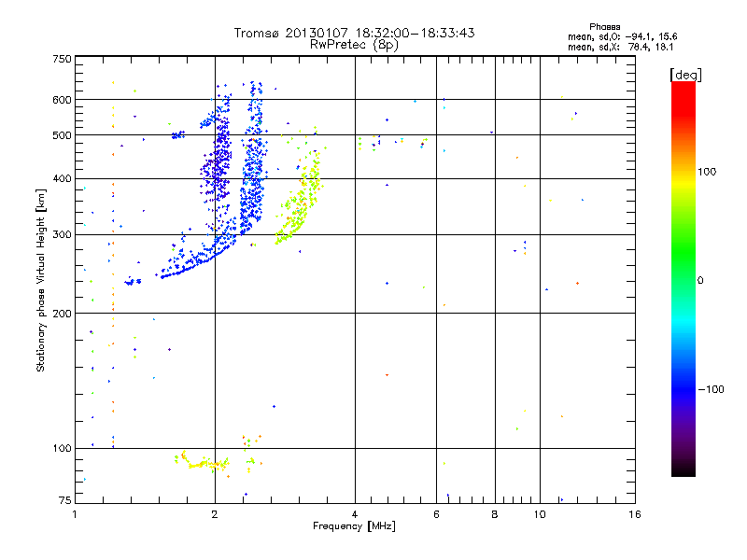The image size is (747, 560).
Task: Click y-axis tick label '75'
Action: [x=65, y=500]
